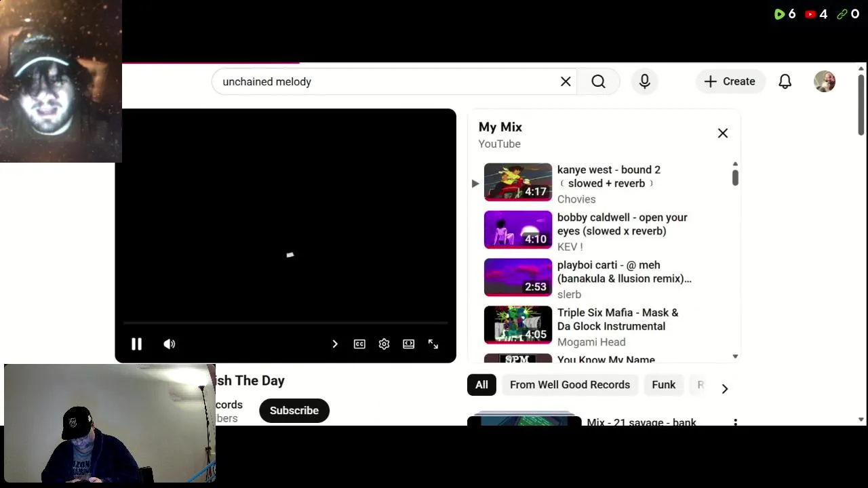Open options menu for Mix 21 savage
The width and height of the screenshot is (868, 488).
[x=735, y=422]
